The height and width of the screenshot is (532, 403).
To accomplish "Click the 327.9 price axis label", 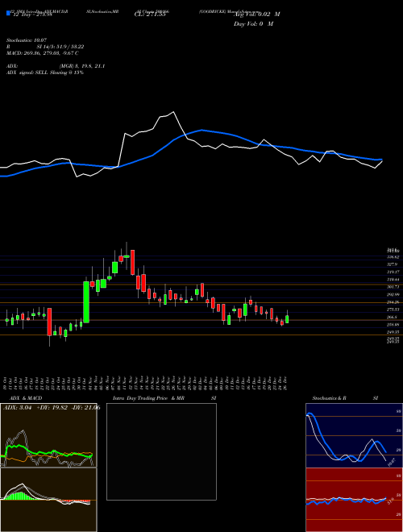I will click(393, 264).
